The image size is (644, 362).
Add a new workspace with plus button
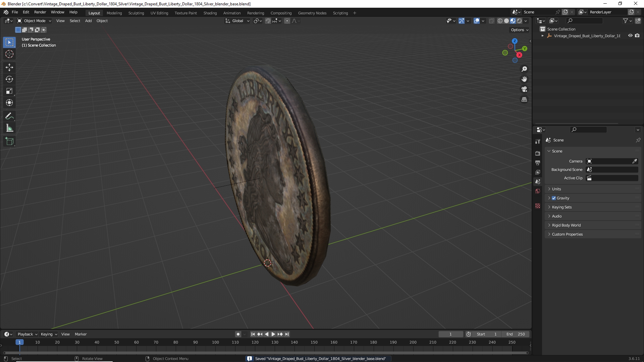click(x=355, y=13)
